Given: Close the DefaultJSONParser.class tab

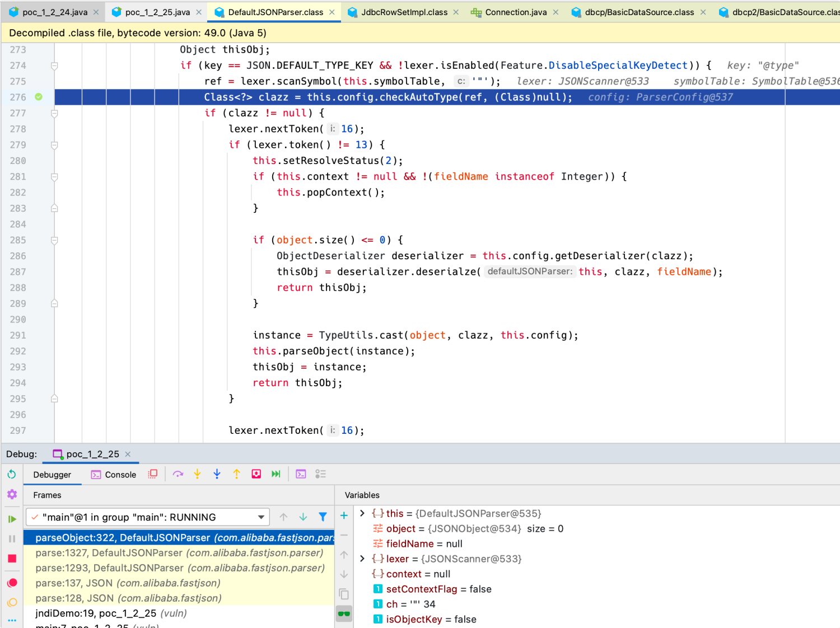Looking at the screenshot, I should pos(332,12).
